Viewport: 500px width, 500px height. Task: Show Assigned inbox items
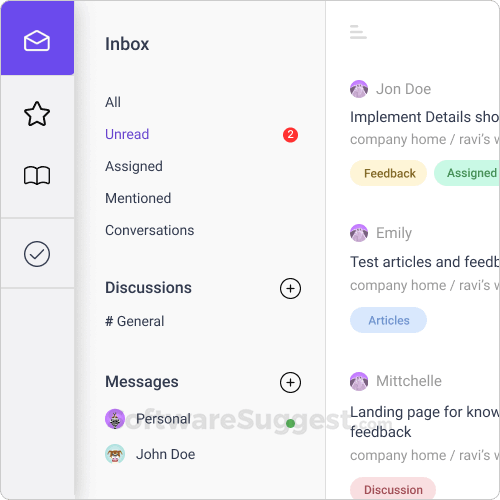point(134,166)
